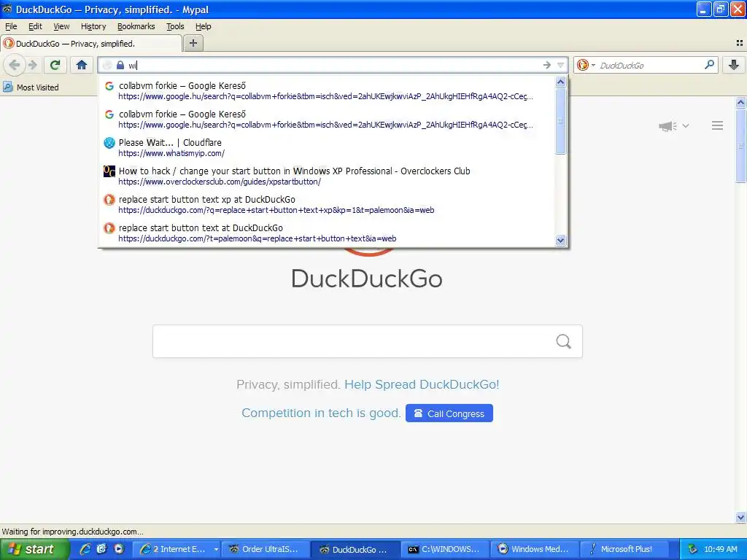The width and height of the screenshot is (747, 560).
Task: Open the File menu
Action: tap(11, 26)
